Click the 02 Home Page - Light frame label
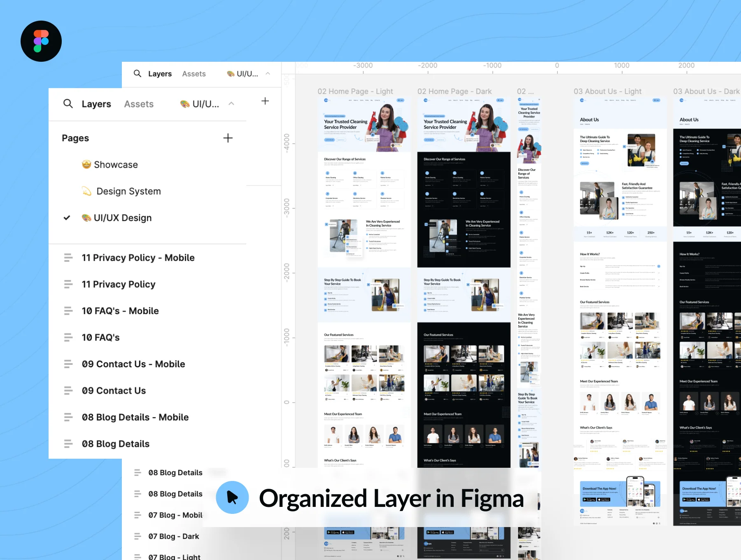 click(x=355, y=91)
